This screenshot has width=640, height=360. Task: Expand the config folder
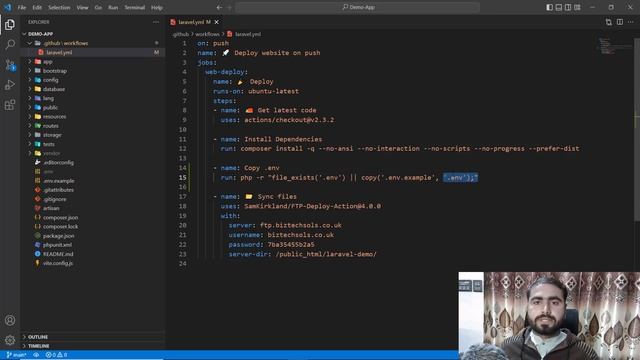pyautogui.click(x=92, y=80)
